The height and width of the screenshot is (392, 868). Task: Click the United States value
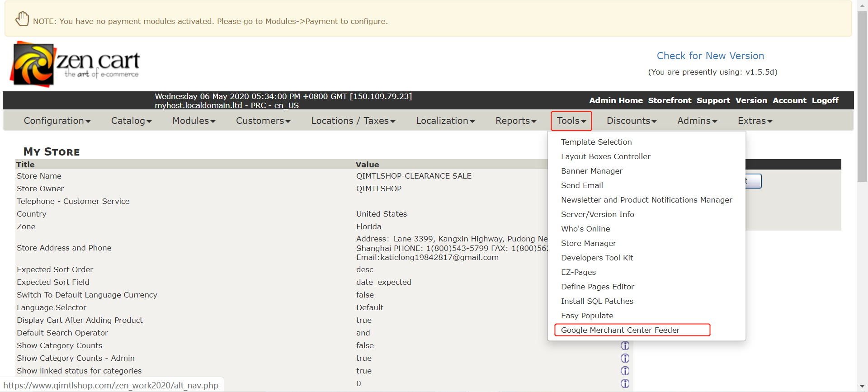click(382, 214)
